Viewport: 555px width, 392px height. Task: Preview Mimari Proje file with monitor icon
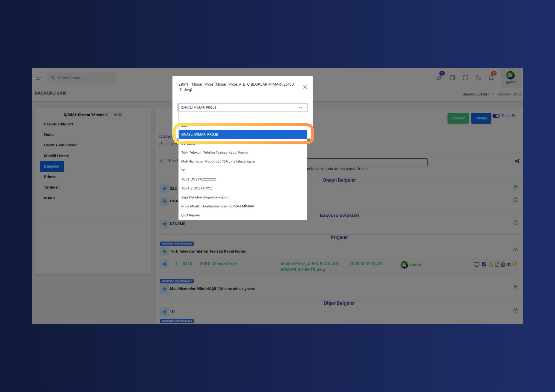click(476, 264)
